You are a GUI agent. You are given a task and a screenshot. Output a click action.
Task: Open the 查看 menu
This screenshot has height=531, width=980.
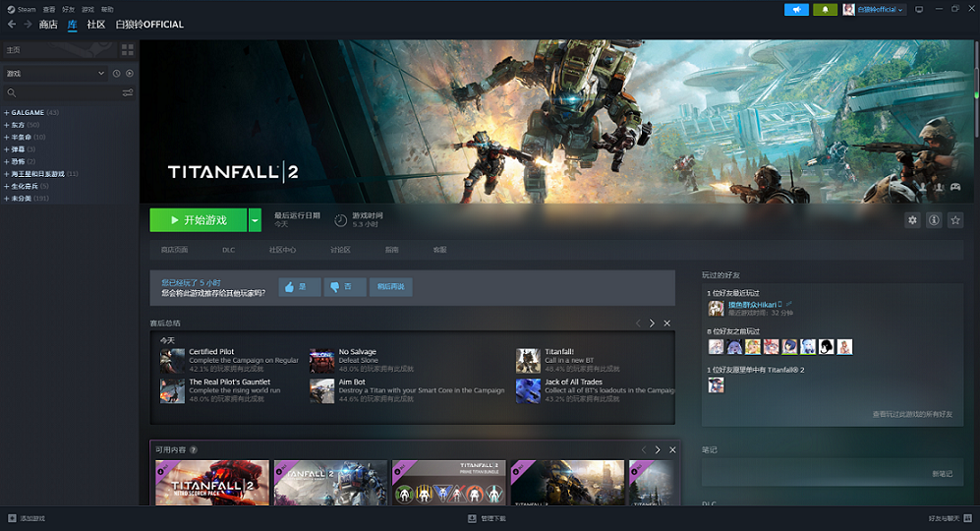[49, 10]
